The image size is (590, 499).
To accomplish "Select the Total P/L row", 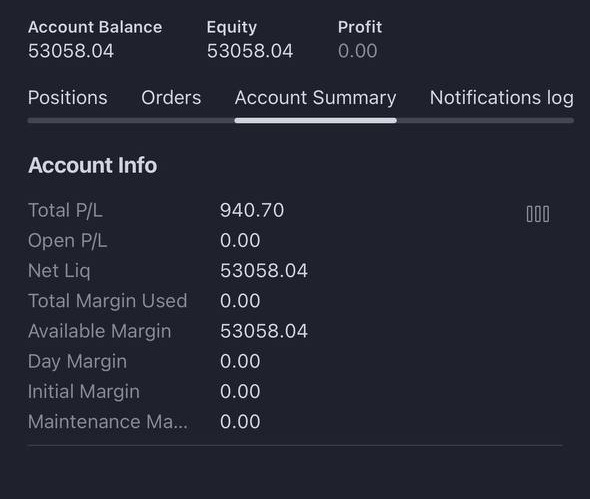I will tap(295, 210).
